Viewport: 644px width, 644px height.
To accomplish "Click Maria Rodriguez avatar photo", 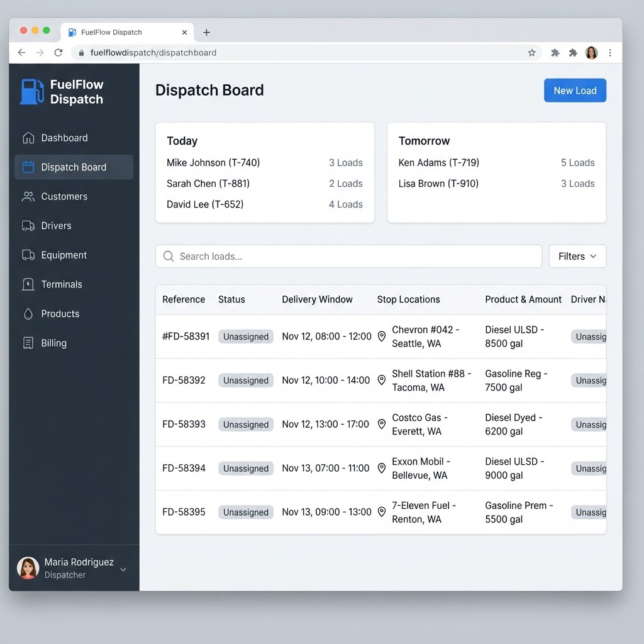I will [x=28, y=568].
